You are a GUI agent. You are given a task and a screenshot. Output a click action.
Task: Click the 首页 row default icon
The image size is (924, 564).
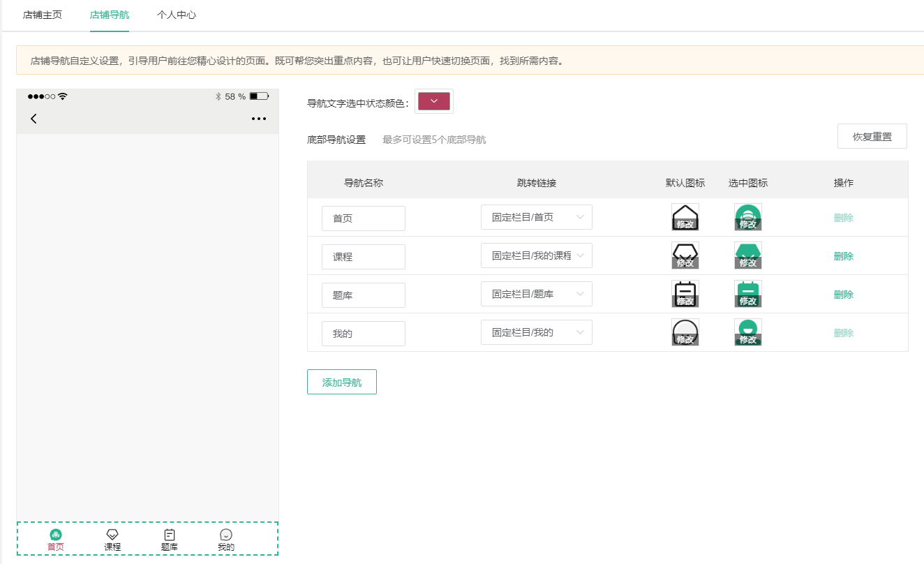(x=685, y=217)
